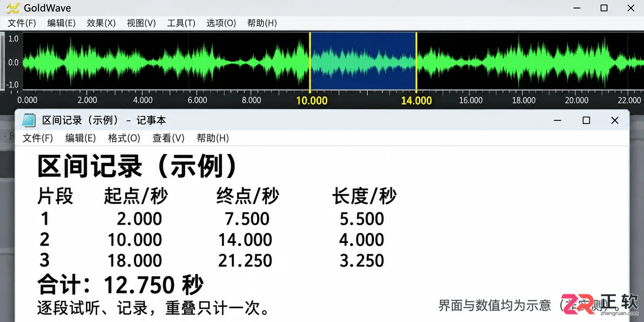Open GoldWave 效果(X) menu
Screen dimensions: 644x322
101,23
